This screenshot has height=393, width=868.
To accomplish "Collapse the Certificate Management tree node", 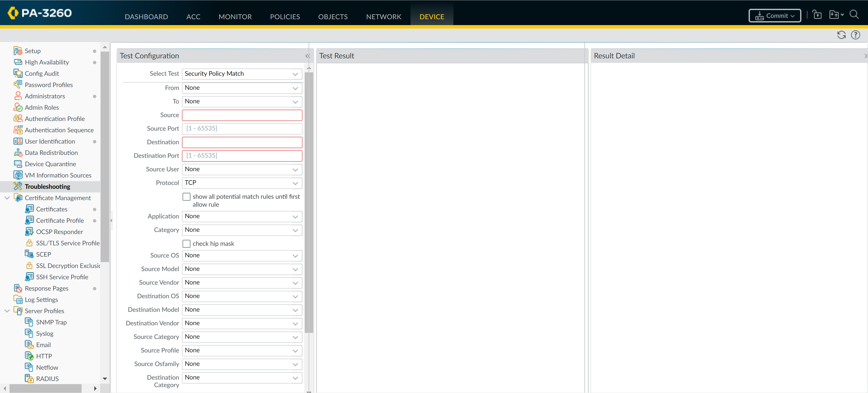I will point(7,198).
